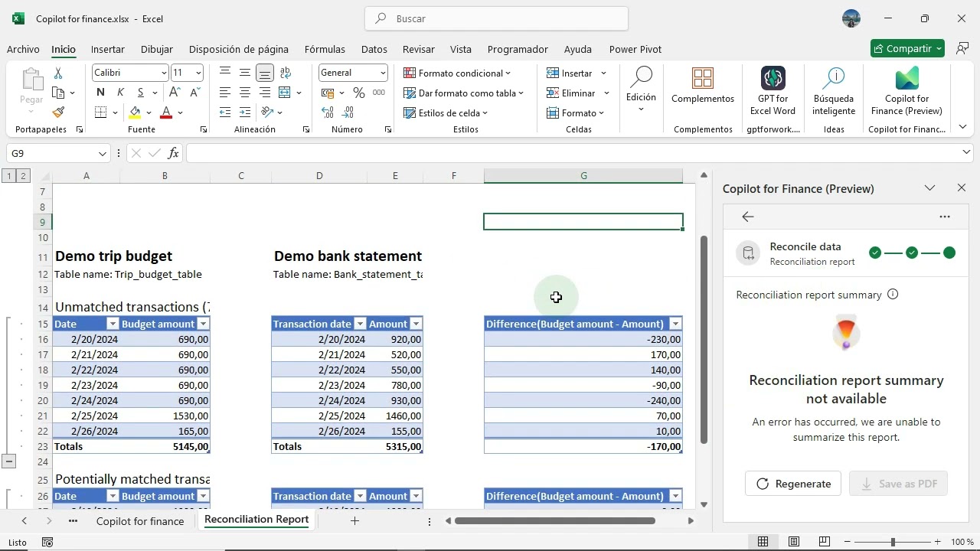
Task: Switch to the Insertar ribbon tab
Action: [108, 49]
